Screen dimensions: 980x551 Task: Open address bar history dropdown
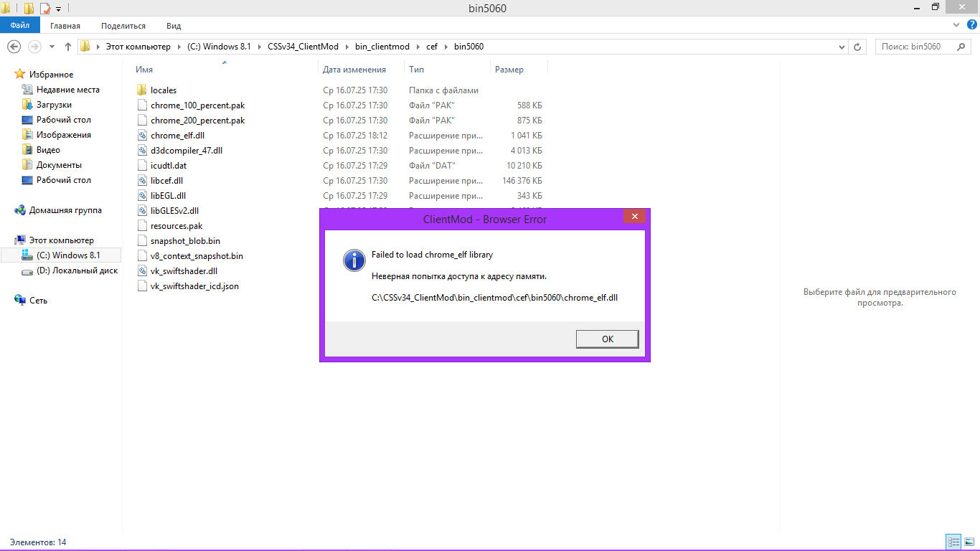click(842, 47)
